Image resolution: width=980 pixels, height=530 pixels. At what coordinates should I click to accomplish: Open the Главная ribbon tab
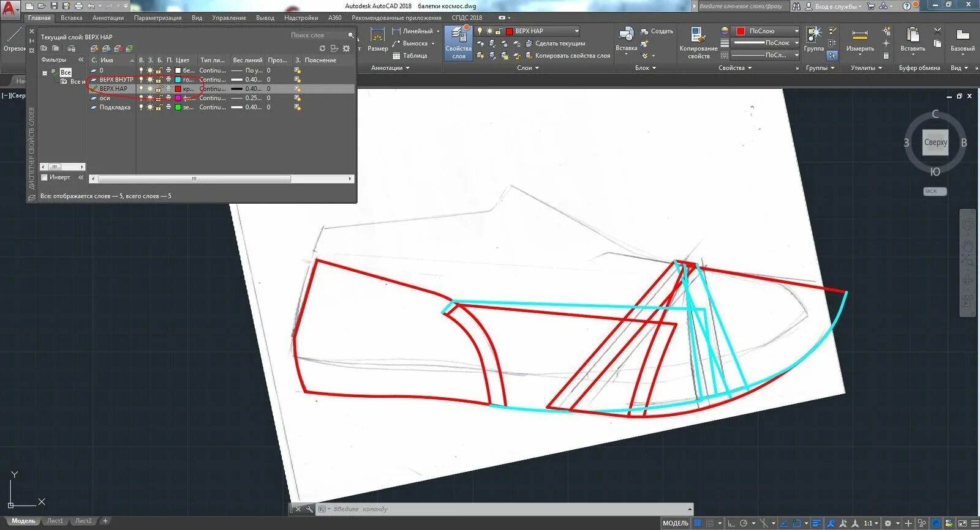(x=39, y=18)
